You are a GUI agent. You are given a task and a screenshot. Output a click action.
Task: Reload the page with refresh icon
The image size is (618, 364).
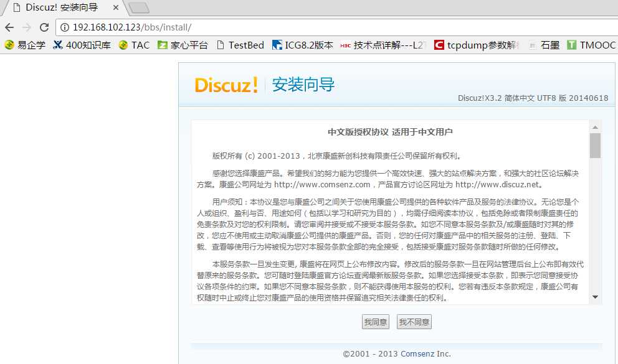(44, 27)
